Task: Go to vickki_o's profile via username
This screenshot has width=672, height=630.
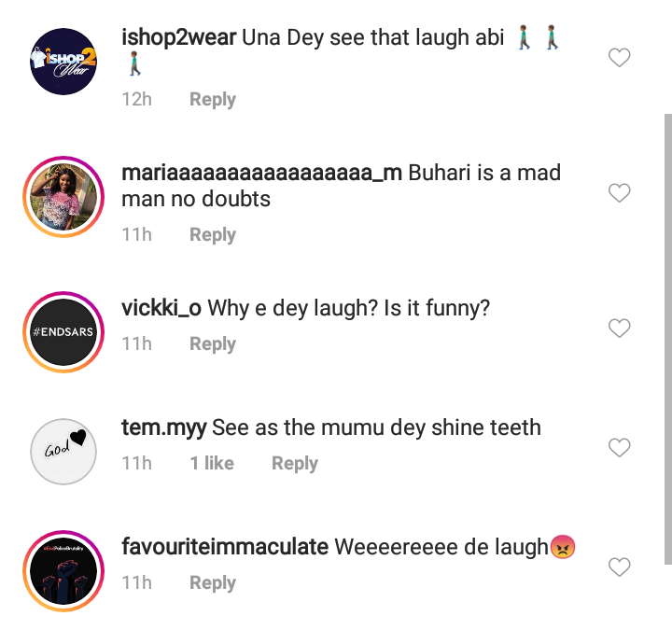Action: coord(161,309)
